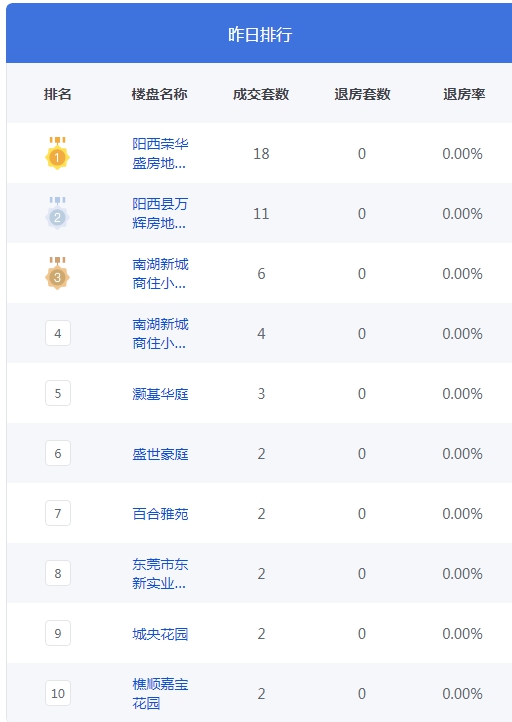Select the rank 4 number badge
The height and width of the screenshot is (722, 512).
click(x=58, y=333)
